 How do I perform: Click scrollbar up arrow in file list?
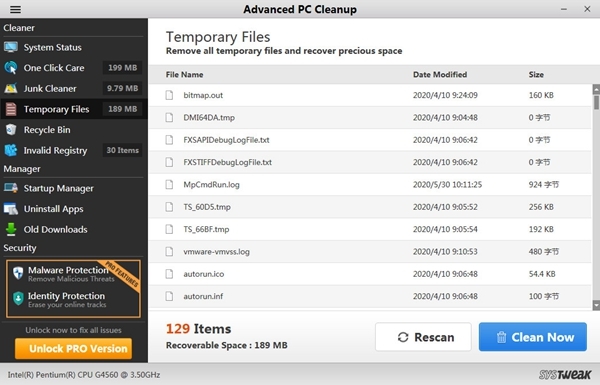point(596,90)
